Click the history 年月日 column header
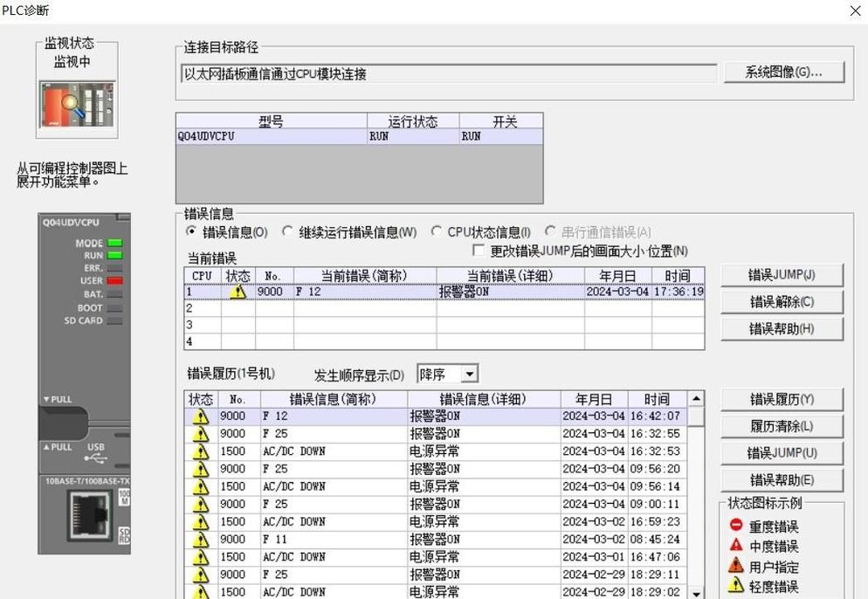The height and width of the screenshot is (599, 868). click(594, 399)
